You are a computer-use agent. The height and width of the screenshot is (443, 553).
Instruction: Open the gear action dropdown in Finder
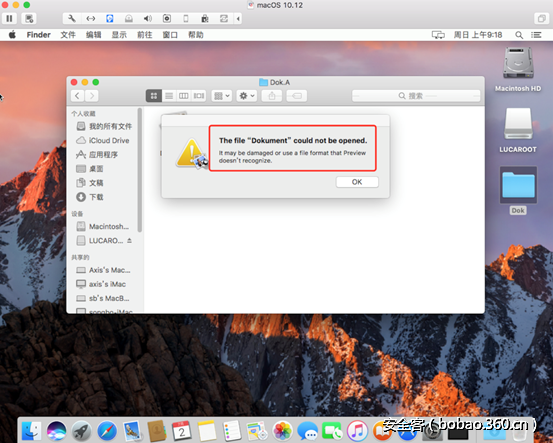coord(247,96)
